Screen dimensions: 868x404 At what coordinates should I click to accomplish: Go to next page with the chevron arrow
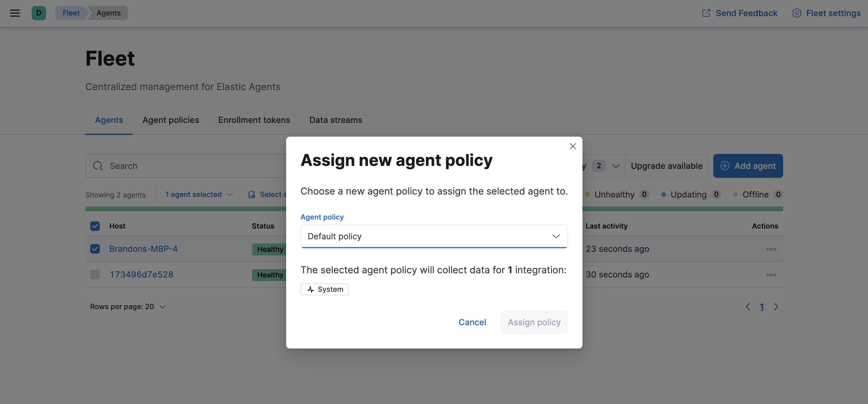point(776,307)
